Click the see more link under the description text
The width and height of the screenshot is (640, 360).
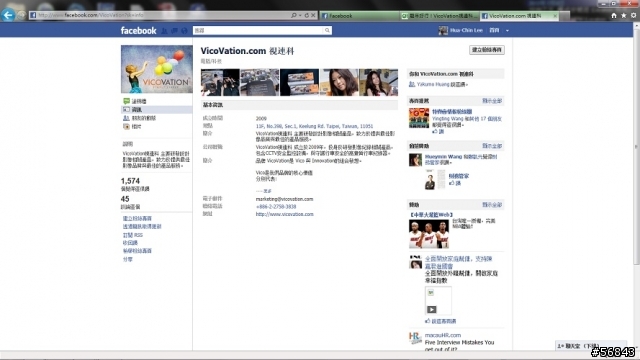pos(264,191)
